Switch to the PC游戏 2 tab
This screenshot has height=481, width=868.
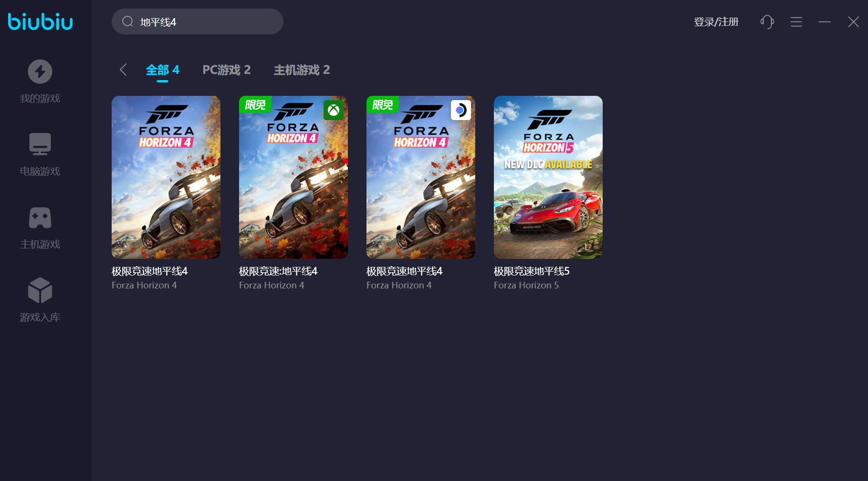(x=227, y=70)
